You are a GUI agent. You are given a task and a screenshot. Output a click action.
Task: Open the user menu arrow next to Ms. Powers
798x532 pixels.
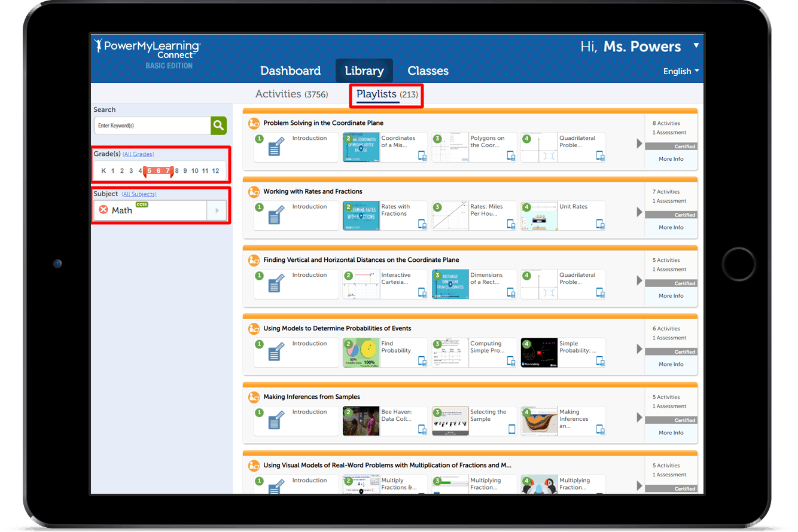coord(696,45)
